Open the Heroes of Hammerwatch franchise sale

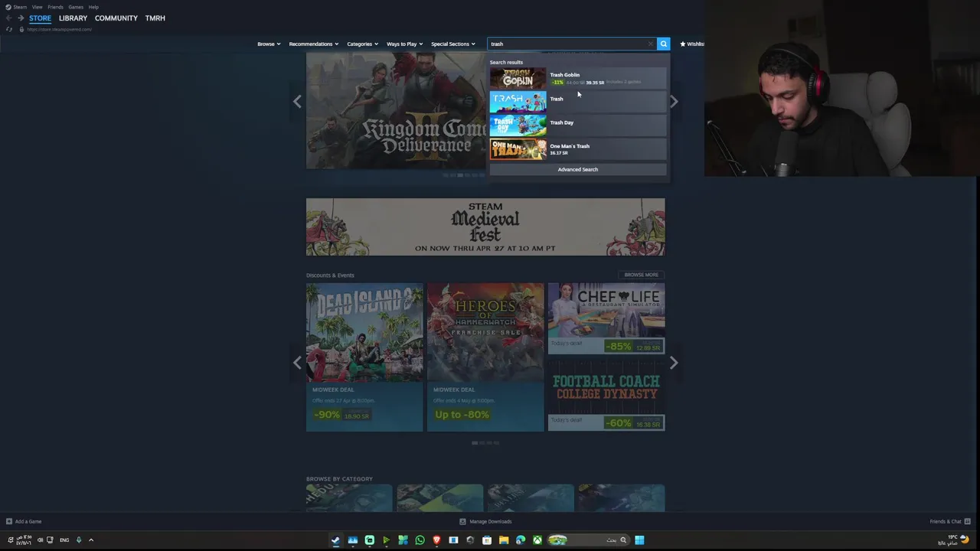point(485,357)
